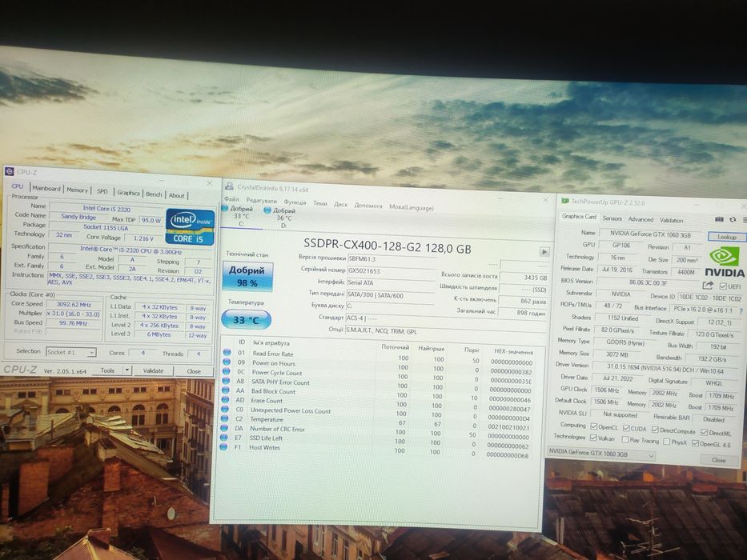Viewport: 747px width, 560px height.
Task: Open the Теми menu in CrystalDiskInfo
Action: pos(320,203)
